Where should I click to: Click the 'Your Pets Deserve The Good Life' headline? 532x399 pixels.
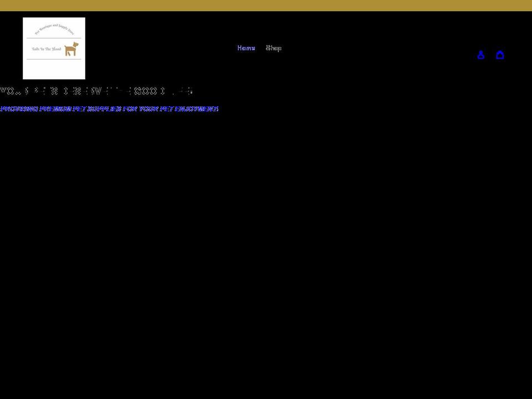point(96,90)
